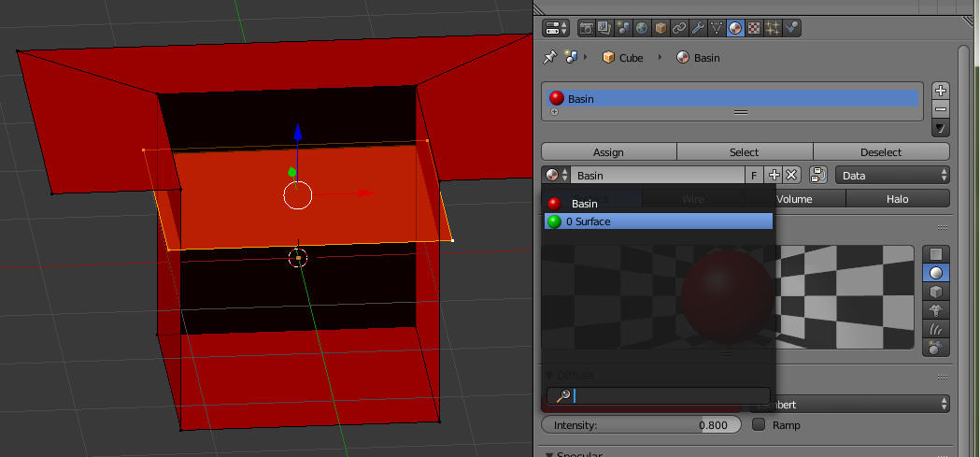Image resolution: width=980 pixels, height=457 pixels.
Task: Click the diffuse Intensity slider
Action: 641,425
